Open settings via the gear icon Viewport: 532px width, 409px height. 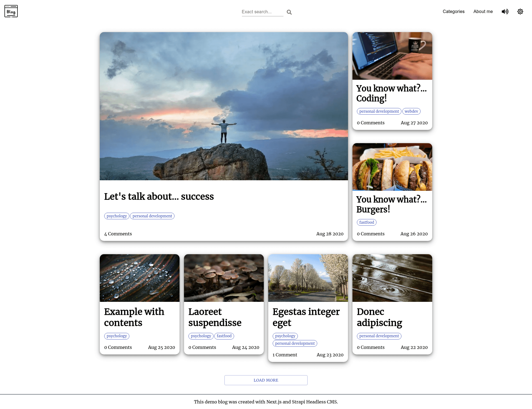520,11
